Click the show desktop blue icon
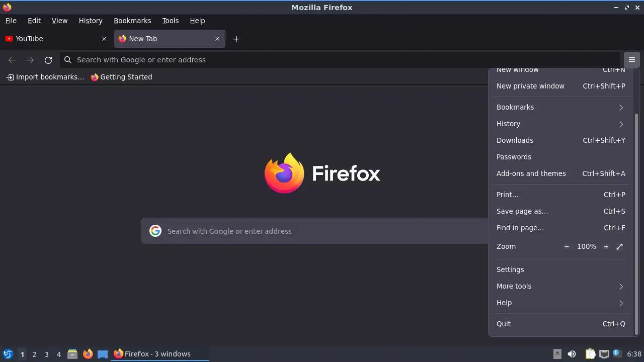The height and width of the screenshot is (362, 644). click(103, 354)
